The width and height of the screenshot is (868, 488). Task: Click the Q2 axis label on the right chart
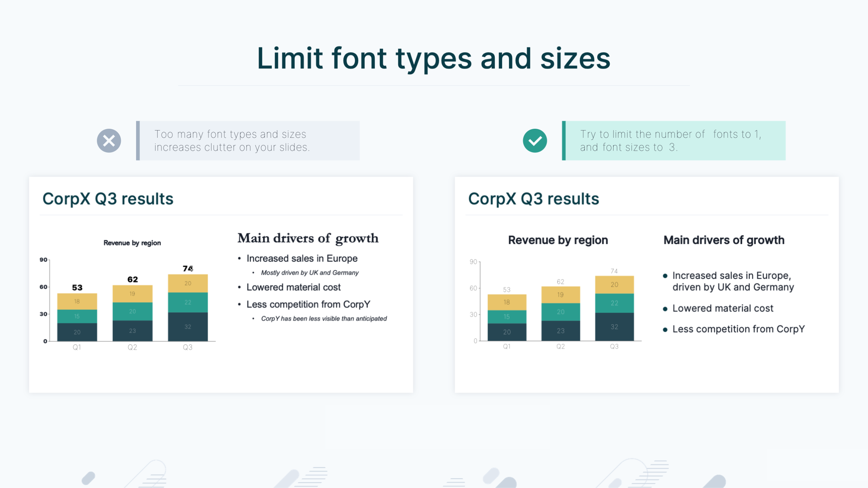(x=560, y=346)
